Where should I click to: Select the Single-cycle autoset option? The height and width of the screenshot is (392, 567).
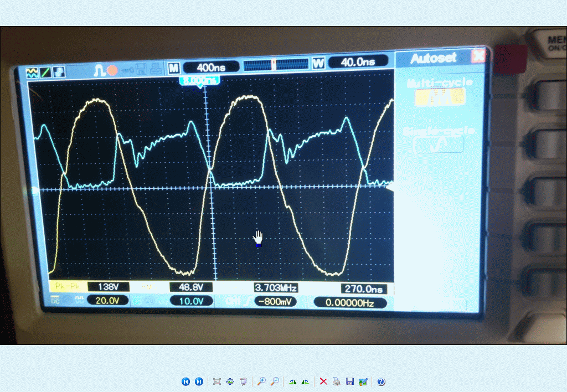[x=439, y=144]
